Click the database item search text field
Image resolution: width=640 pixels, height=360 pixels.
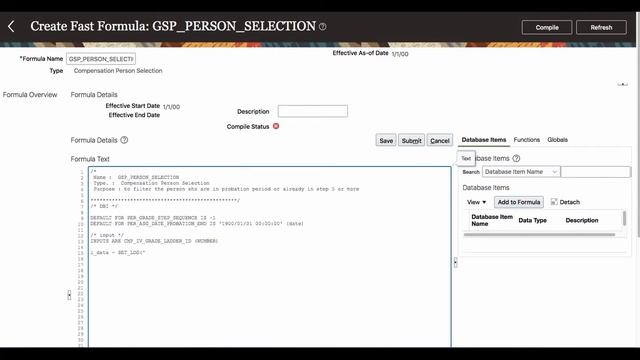[x=596, y=172]
